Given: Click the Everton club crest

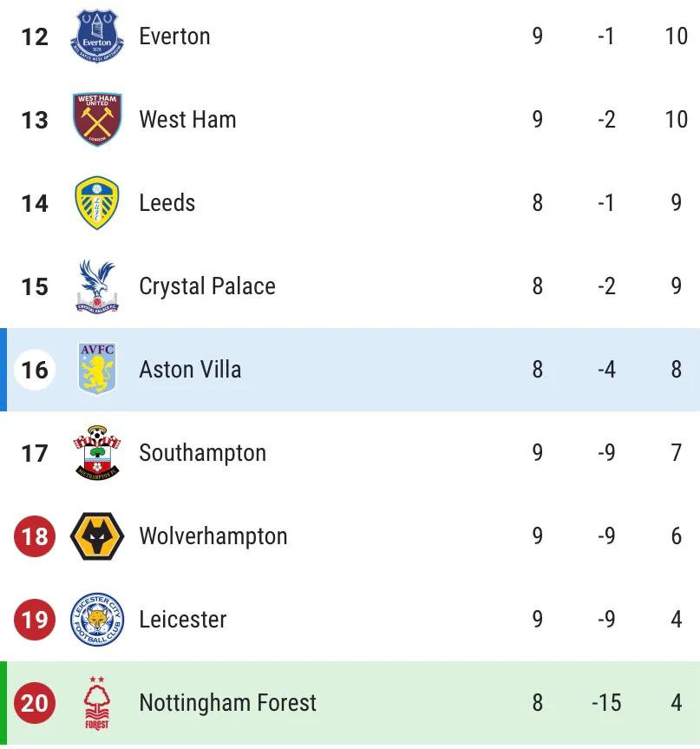Looking at the screenshot, I should 97,36.
